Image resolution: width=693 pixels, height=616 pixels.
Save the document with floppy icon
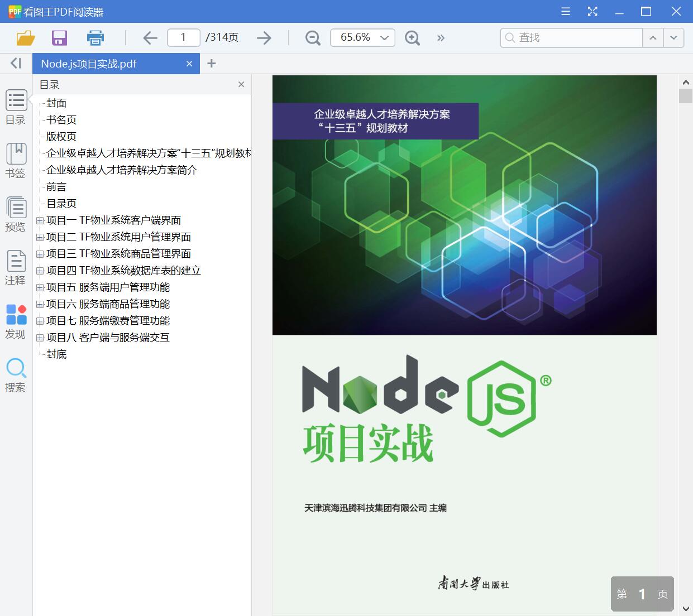pos(59,38)
